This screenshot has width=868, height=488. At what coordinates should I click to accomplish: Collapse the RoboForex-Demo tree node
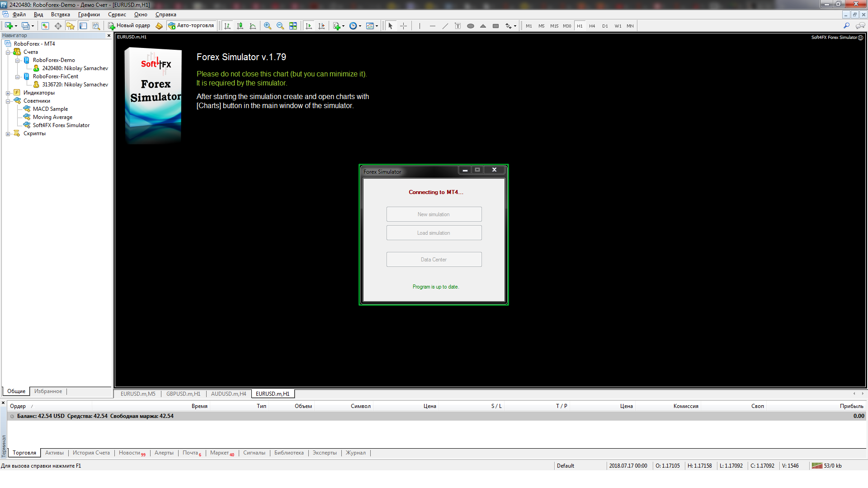click(x=17, y=61)
